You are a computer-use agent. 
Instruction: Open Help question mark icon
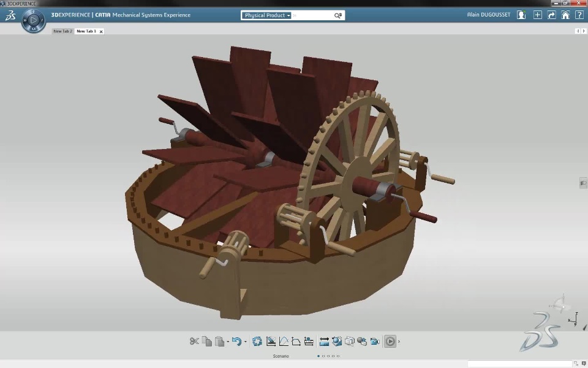(x=579, y=15)
